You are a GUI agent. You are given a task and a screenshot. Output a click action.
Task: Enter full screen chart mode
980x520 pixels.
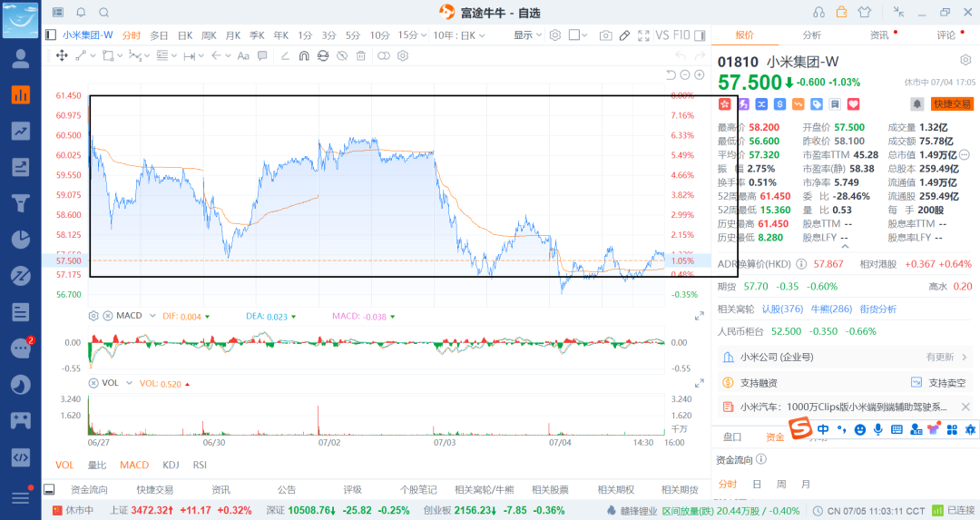[x=643, y=35]
